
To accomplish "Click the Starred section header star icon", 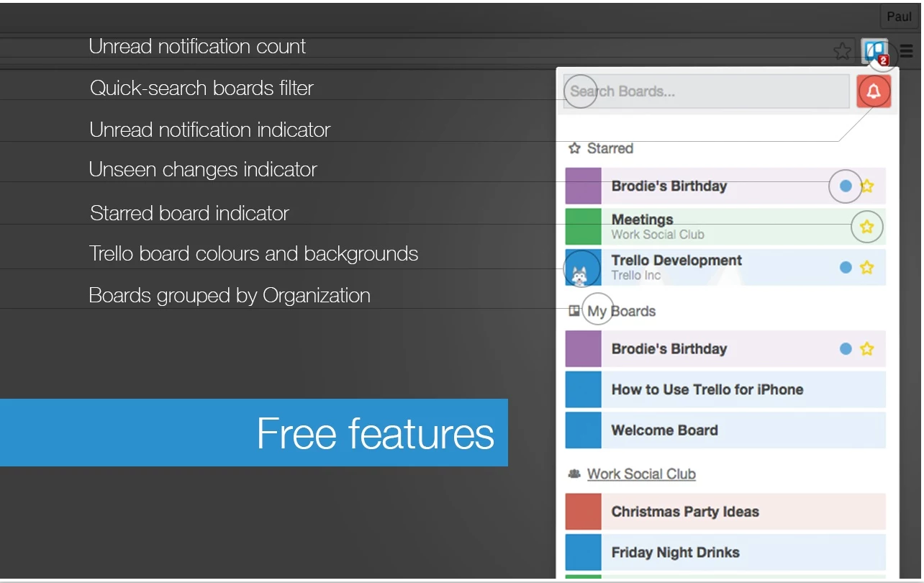I will tap(574, 148).
